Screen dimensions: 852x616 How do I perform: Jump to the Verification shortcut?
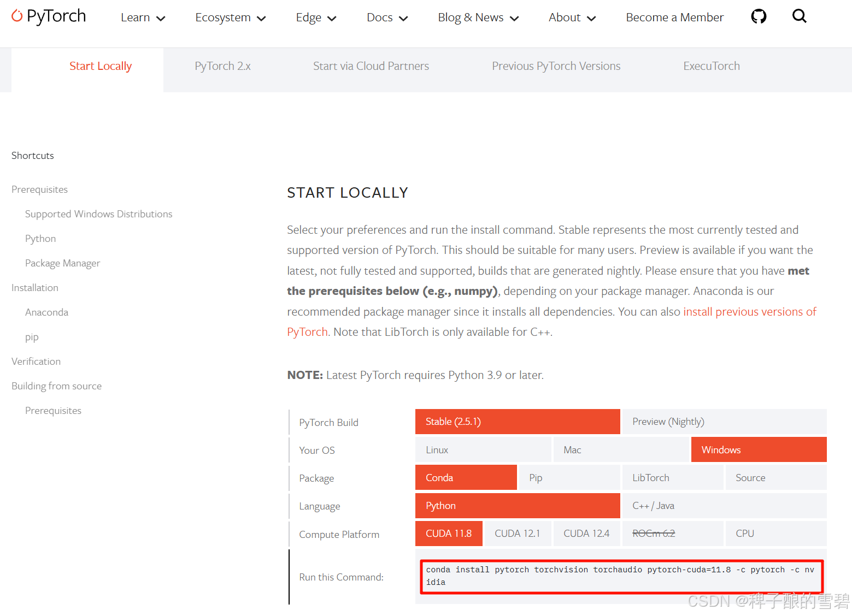click(36, 362)
